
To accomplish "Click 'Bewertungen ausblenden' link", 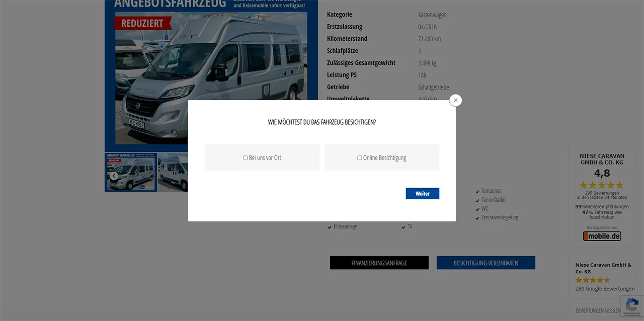I will 598,310.
